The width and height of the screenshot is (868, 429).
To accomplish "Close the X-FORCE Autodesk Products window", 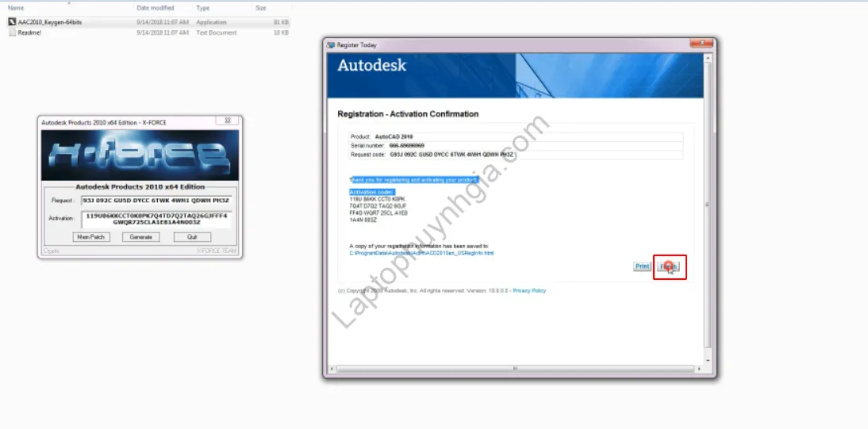I will pyautogui.click(x=228, y=121).
